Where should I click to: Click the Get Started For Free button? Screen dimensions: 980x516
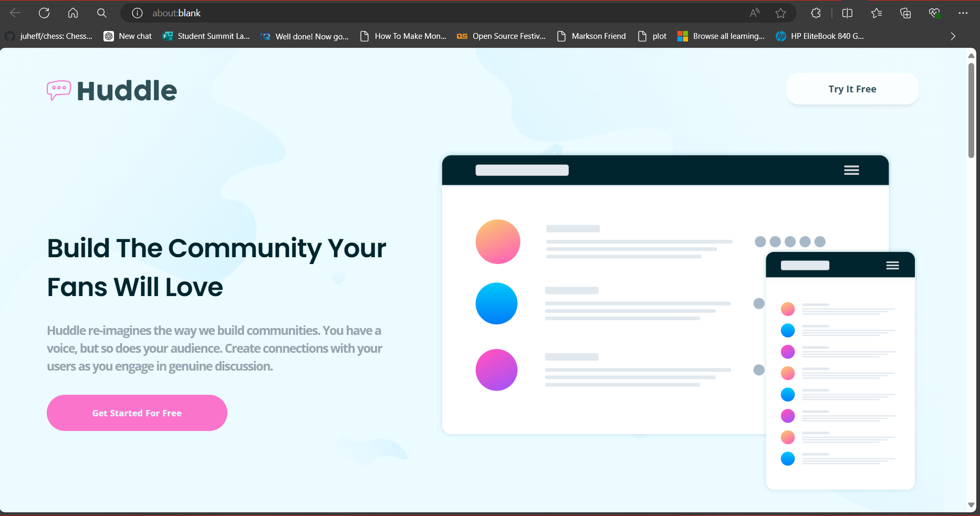click(x=137, y=413)
